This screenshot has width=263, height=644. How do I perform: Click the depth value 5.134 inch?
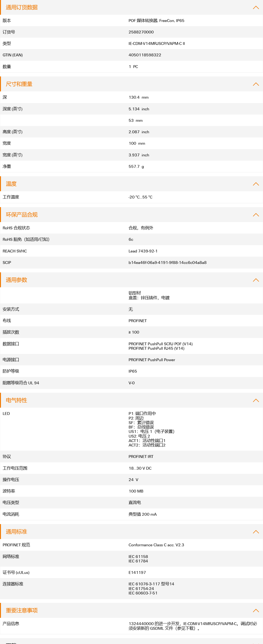[139, 109]
